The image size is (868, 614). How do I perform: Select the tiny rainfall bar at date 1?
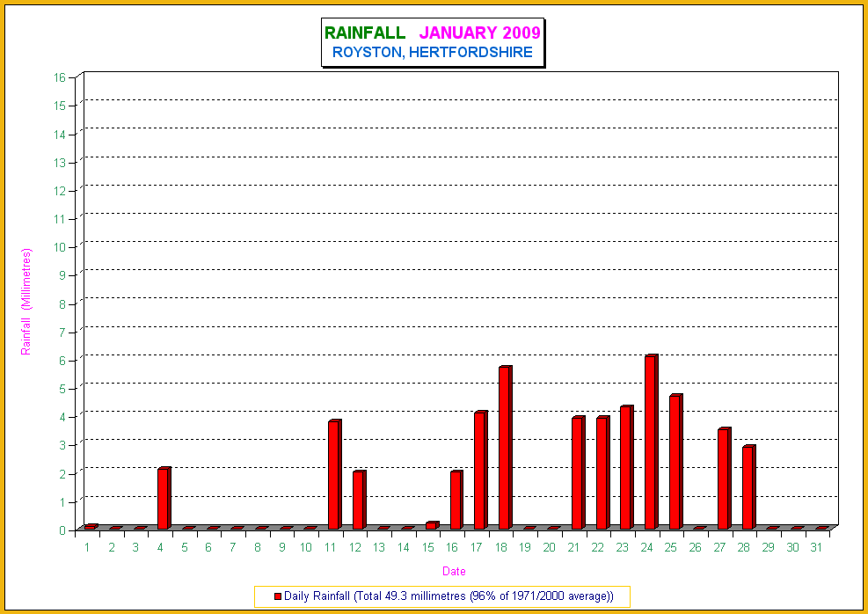point(91,527)
